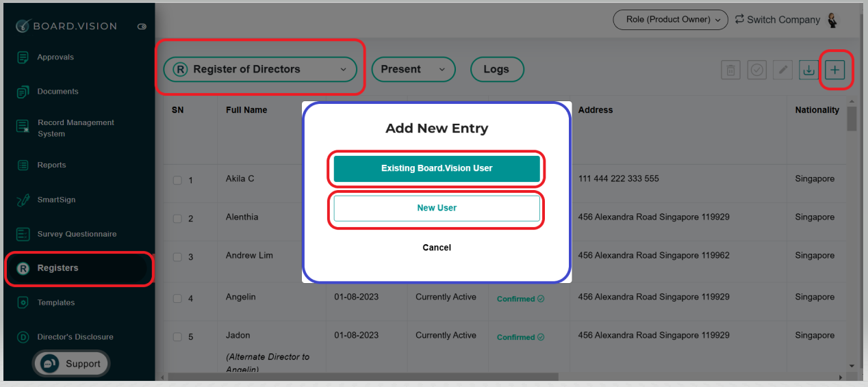
Task: Select the Documents menu item
Action: (58, 92)
